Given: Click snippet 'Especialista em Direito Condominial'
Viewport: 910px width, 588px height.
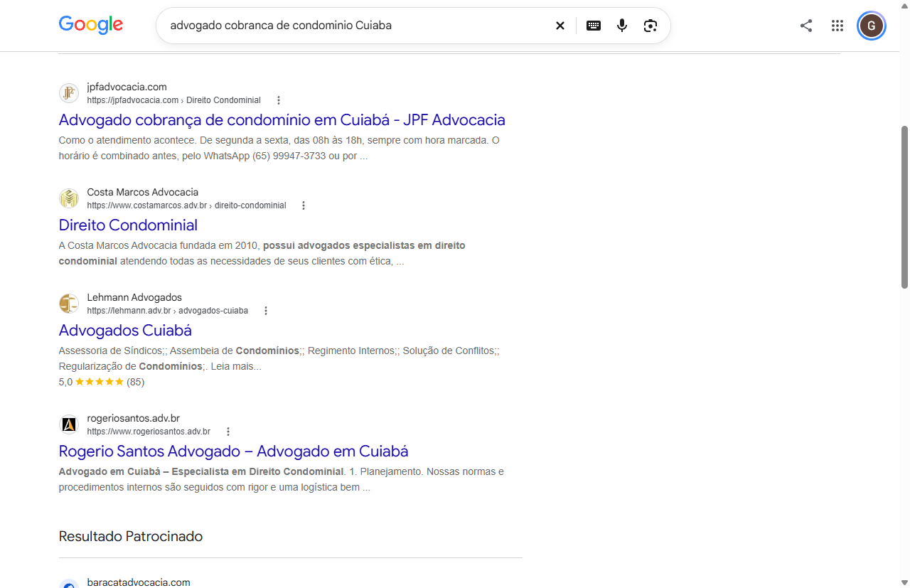Looking at the screenshot, I should point(257,471).
